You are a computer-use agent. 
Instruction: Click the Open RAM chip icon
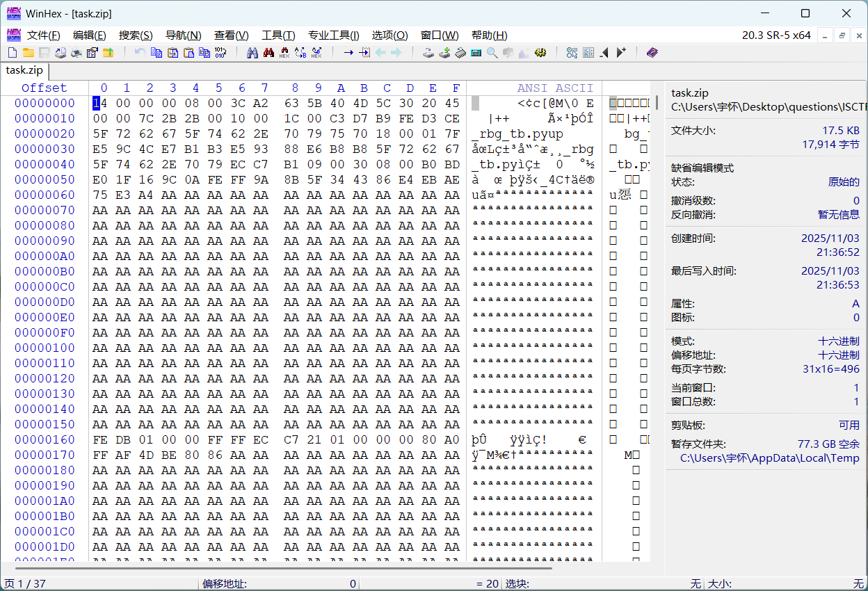[x=460, y=53]
